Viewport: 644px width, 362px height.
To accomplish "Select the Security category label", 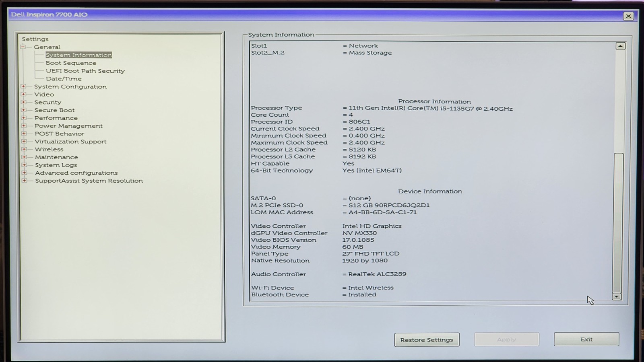I will click(x=47, y=102).
